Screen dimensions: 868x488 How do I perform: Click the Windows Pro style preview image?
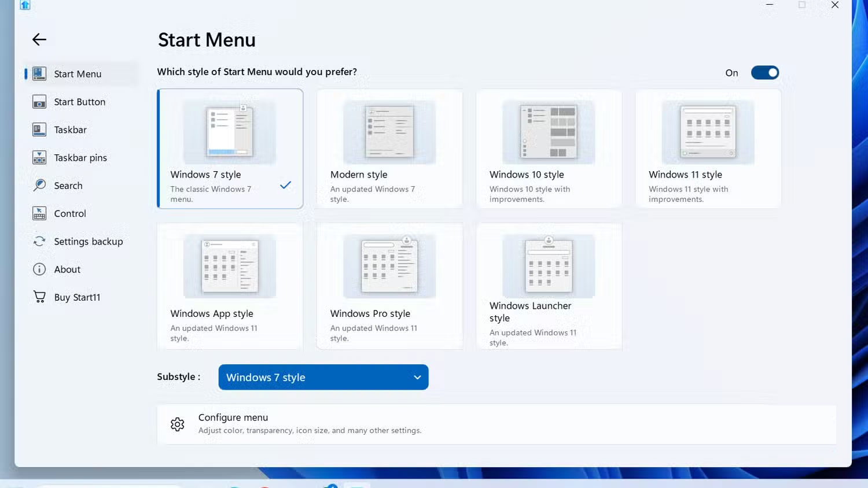click(389, 266)
